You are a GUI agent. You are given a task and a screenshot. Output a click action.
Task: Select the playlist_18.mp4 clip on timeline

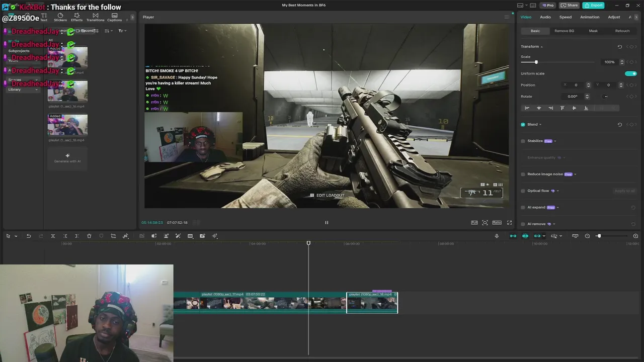click(x=372, y=303)
